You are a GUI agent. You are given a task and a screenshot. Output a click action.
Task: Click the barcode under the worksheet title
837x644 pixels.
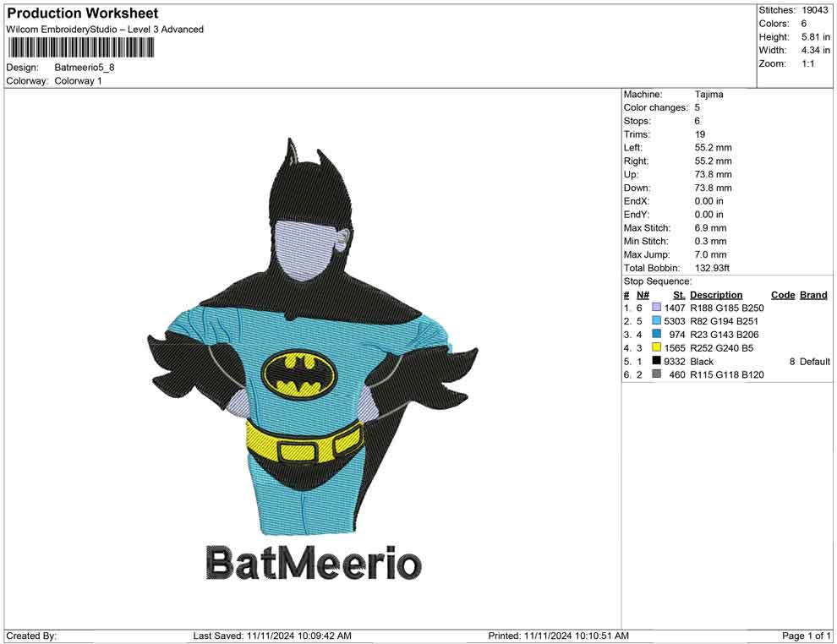(x=80, y=48)
